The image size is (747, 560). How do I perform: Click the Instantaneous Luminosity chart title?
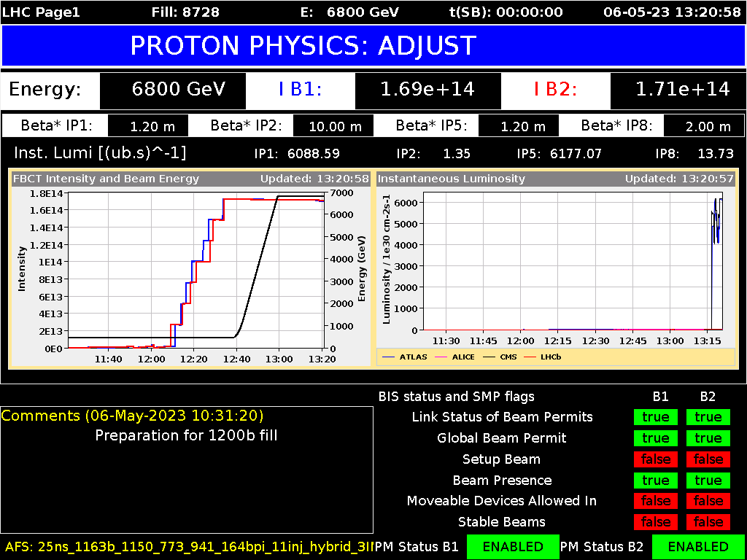point(451,179)
